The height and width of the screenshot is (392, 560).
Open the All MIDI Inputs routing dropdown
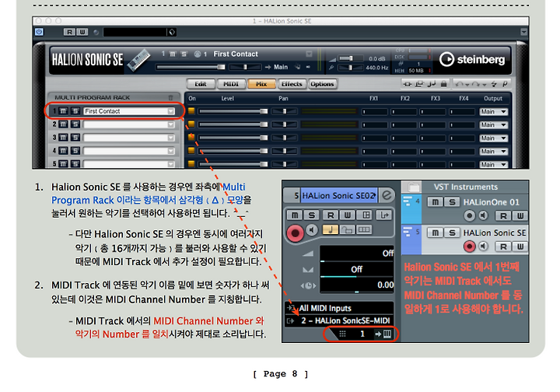pyautogui.click(x=339, y=308)
